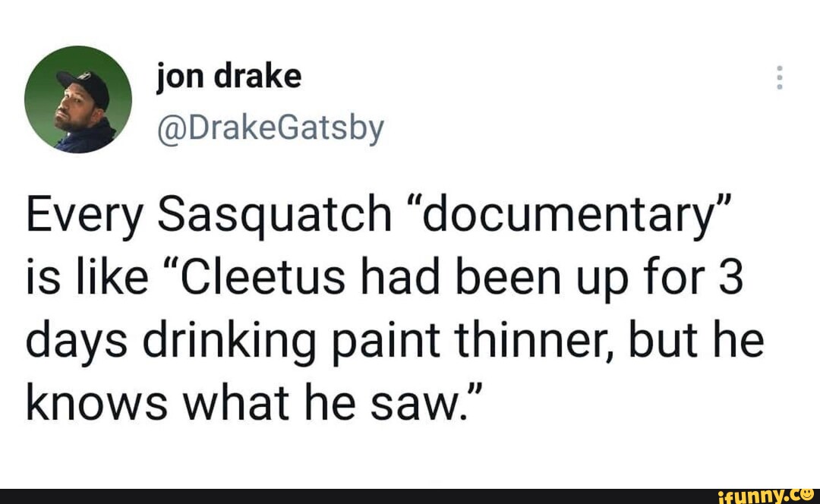Click jon drake's profile picture
The height and width of the screenshot is (504, 820).
click(x=78, y=99)
